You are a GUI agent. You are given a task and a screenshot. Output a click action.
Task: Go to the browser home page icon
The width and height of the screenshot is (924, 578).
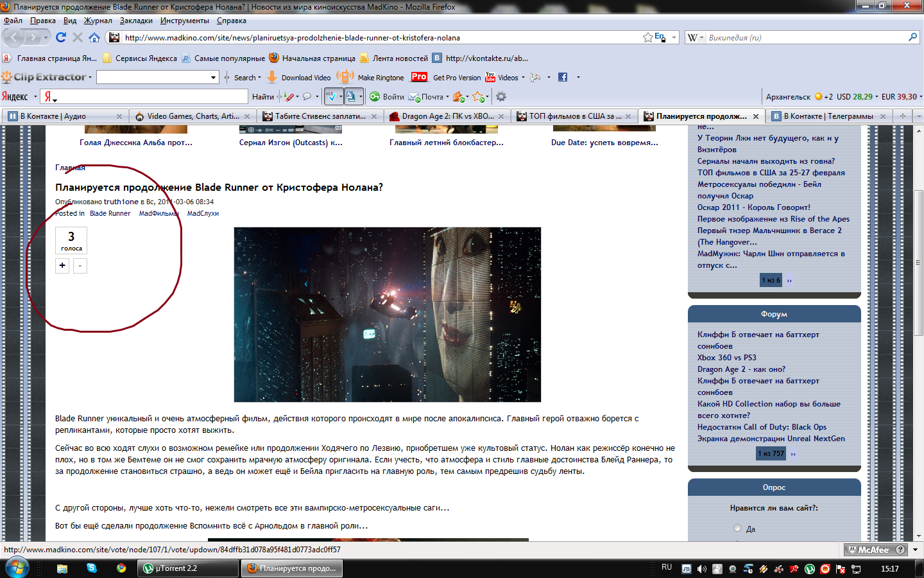94,37
